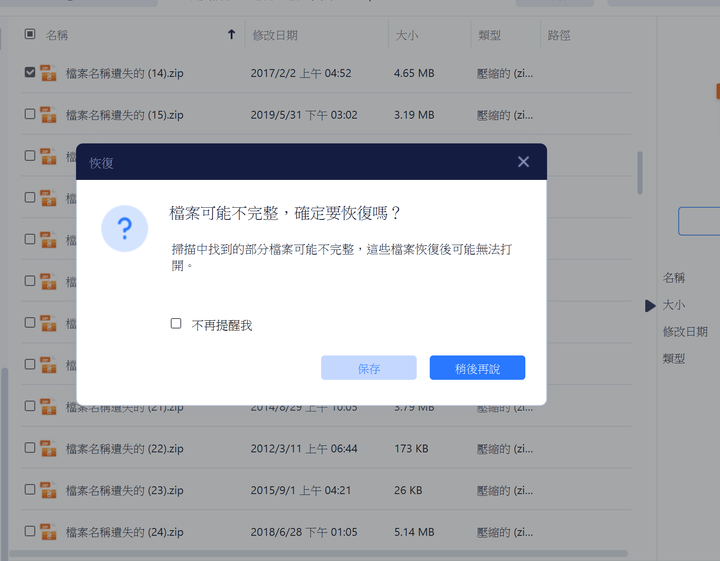The width and height of the screenshot is (720, 561).
Task: Check the checkbox for 檔案名稱遺失的 (24).zip
Action: (x=30, y=531)
